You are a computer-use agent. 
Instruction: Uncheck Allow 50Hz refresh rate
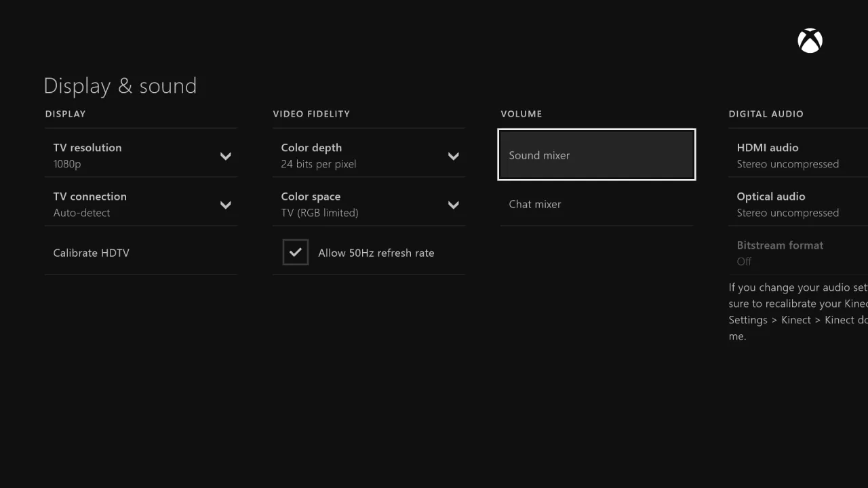point(295,252)
